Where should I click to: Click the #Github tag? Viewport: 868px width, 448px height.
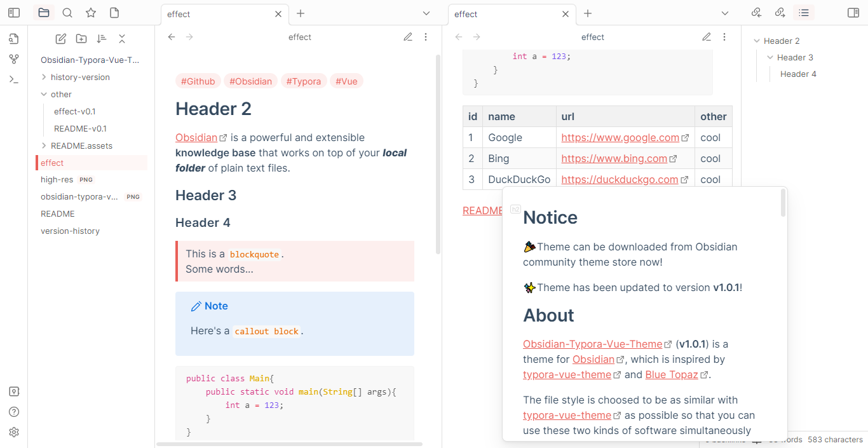(x=198, y=81)
